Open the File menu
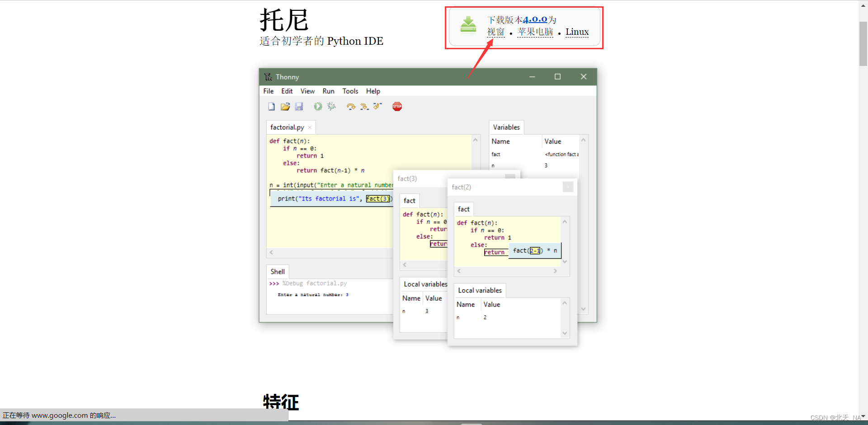The width and height of the screenshot is (868, 425). [269, 91]
